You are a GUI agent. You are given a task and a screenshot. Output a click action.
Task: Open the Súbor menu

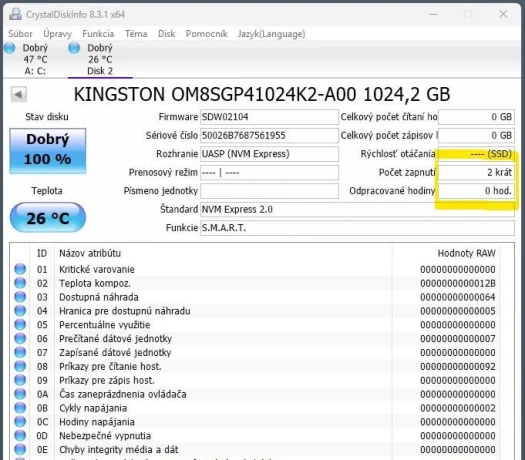pos(20,34)
